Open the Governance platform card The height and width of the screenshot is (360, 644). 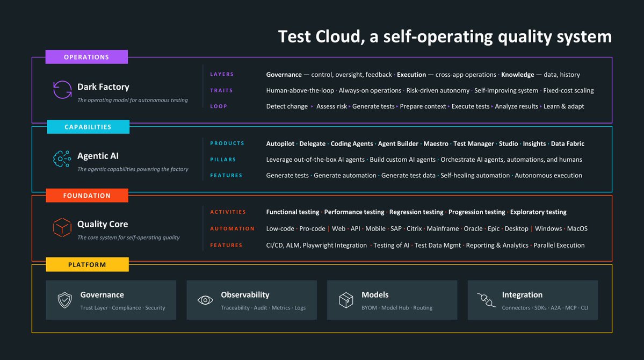click(x=111, y=300)
